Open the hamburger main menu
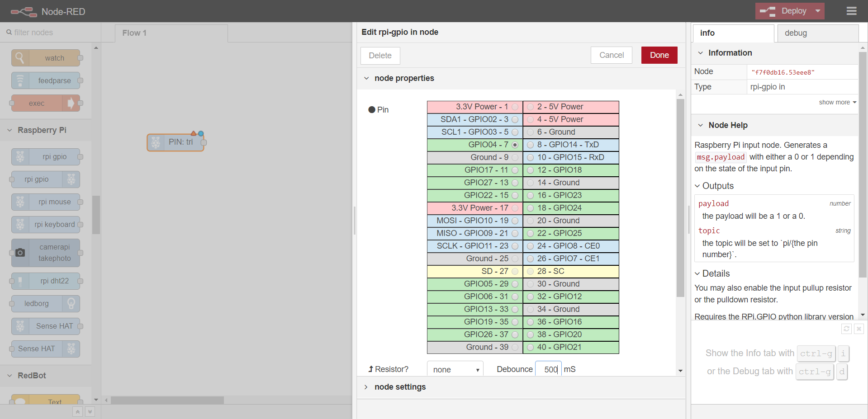 [x=851, y=11]
